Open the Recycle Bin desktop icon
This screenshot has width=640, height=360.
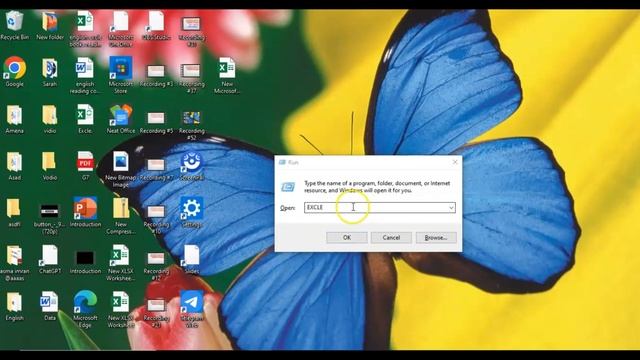14,25
